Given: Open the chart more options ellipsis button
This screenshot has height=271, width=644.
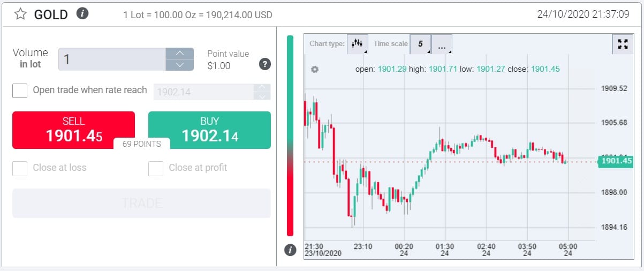Looking at the screenshot, I should click(442, 45).
